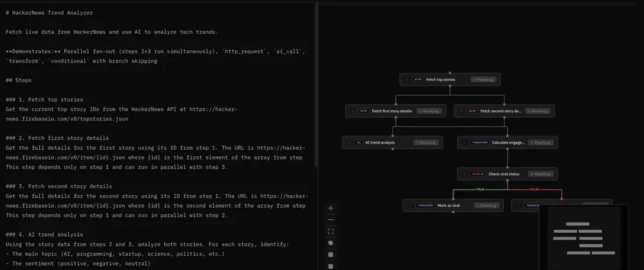Select the AI trend analysis node
Image resolution: width=644 pixels, height=270 pixels.
[x=392, y=143]
